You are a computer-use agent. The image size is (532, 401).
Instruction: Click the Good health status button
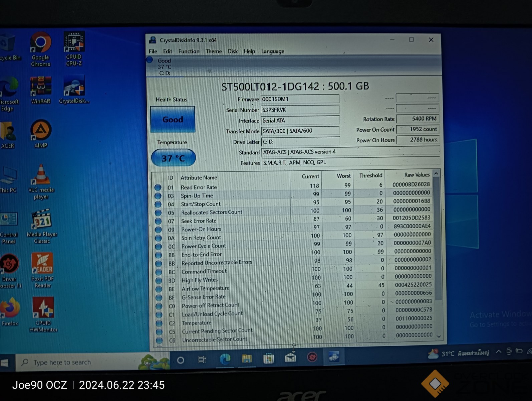coord(173,119)
